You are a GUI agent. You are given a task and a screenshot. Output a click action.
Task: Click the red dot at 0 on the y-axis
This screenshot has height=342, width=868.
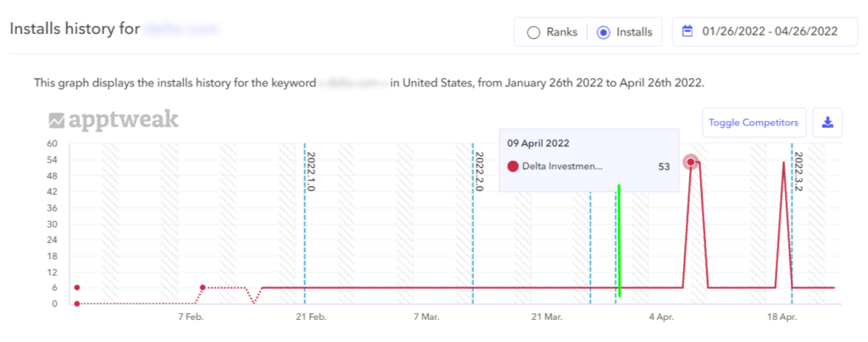77,304
